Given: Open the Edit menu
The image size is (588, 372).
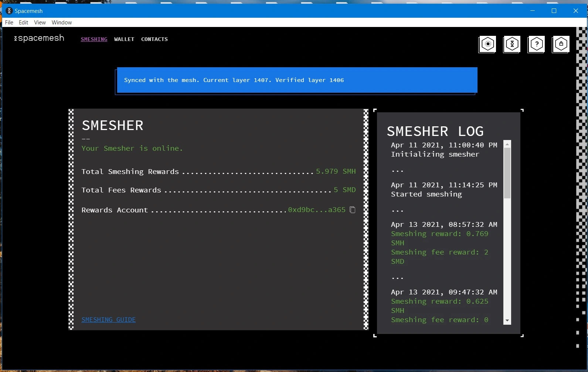Looking at the screenshot, I should point(24,23).
